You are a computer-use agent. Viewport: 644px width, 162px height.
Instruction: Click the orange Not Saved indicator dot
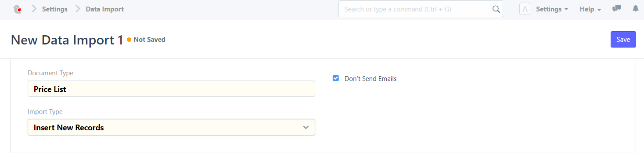[129, 40]
